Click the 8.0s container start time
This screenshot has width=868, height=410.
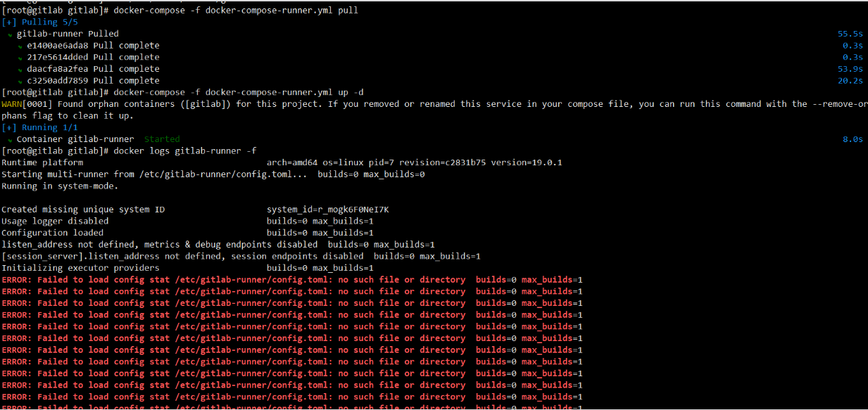[x=853, y=139]
